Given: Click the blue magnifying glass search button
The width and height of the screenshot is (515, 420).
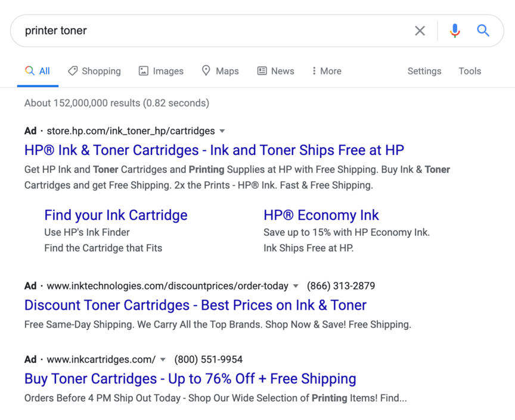Looking at the screenshot, I should click(483, 30).
